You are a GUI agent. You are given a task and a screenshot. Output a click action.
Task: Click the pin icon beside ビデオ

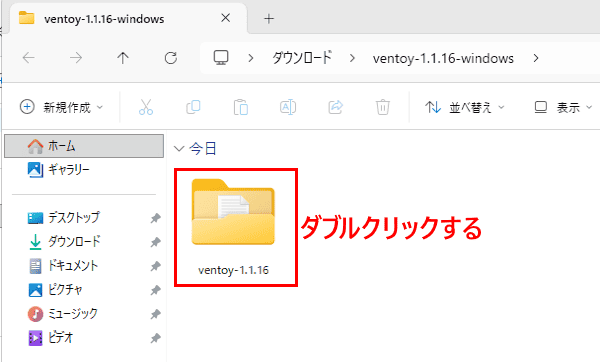(x=155, y=338)
